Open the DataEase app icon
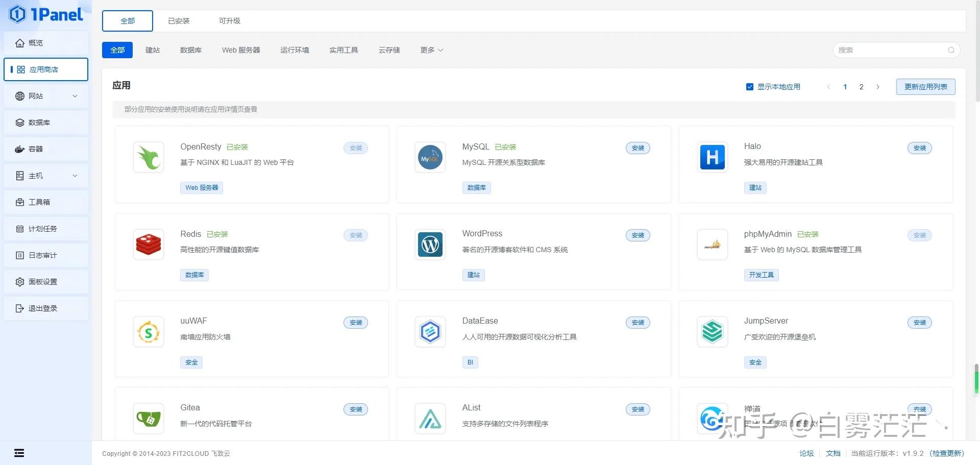This screenshot has height=465, width=980. 430,332
